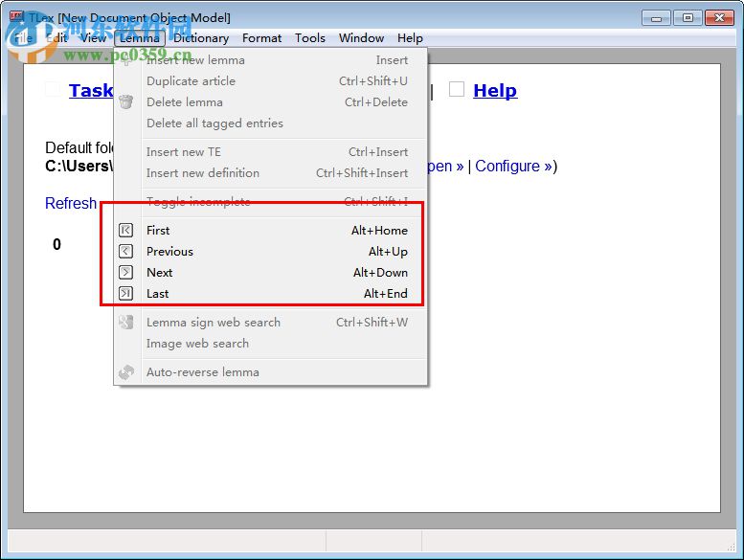Follow the Tasks hyperlink
The width and height of the screenshot is (744, 560).
91,90
